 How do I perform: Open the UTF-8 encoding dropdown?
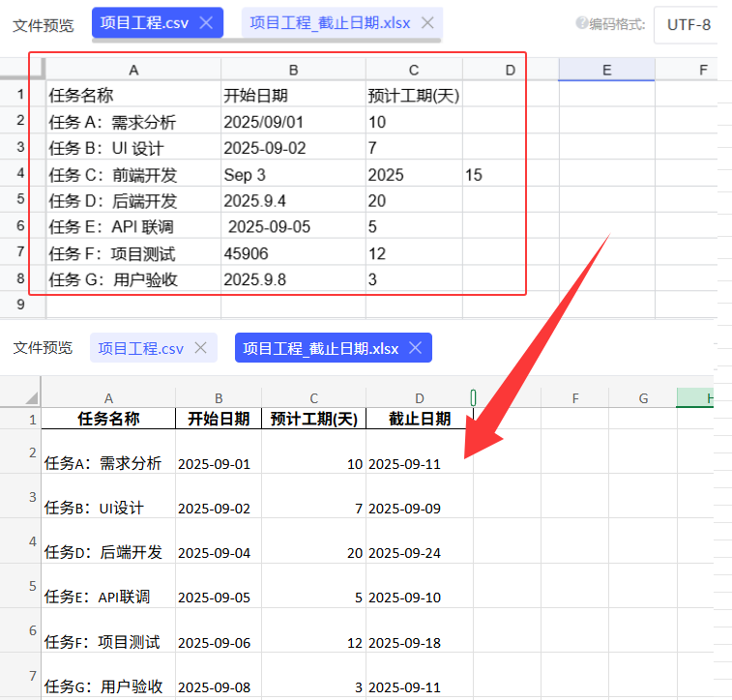tap(690, 24)
